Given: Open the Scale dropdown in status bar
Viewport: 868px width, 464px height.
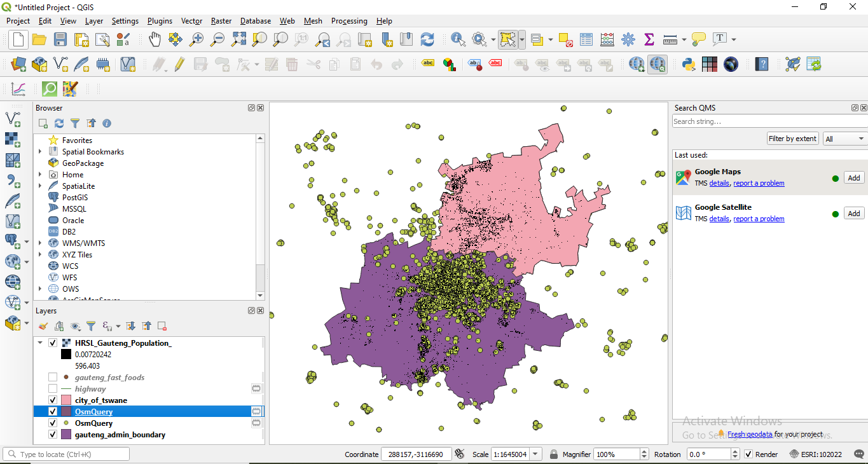Looking at the screenshot, I should 536,454.
